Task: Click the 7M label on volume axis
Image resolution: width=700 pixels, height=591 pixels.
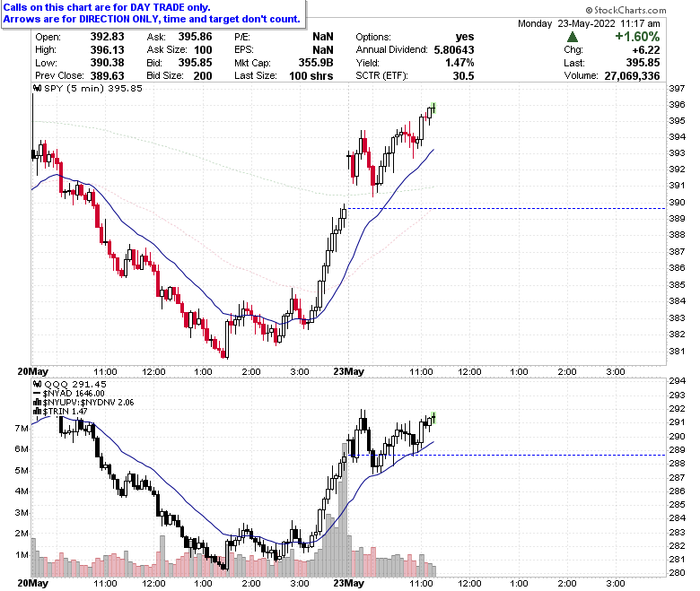Action: pos(22,428)
